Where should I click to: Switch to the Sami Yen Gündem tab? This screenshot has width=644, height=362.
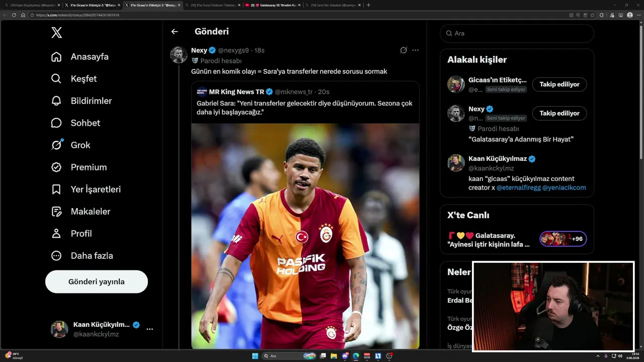(332, 5)
